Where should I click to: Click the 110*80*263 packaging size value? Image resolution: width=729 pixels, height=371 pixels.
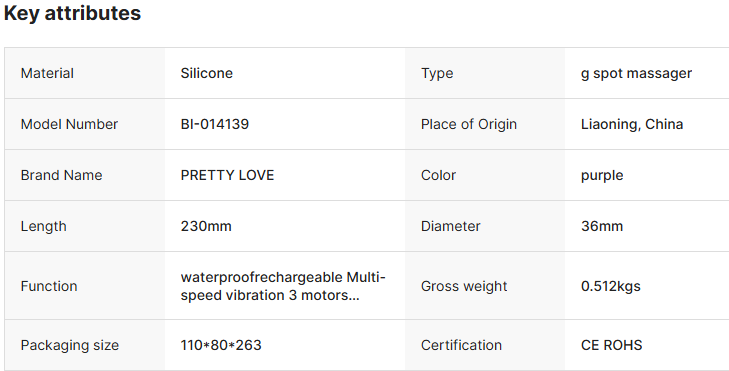pyautogui.click(x=221, y=345)
